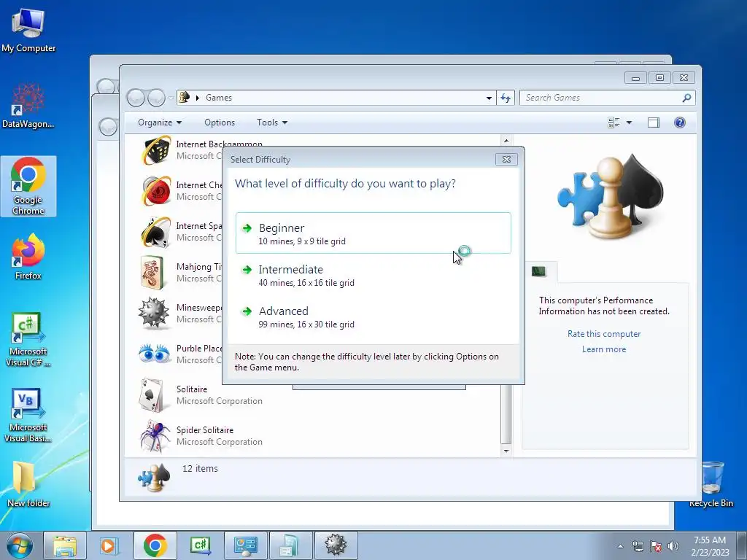This screenshot has height=560, width=747.
Task: Select Microsoft Visual C# desktop shortcut
Action: tap(28, 339)
